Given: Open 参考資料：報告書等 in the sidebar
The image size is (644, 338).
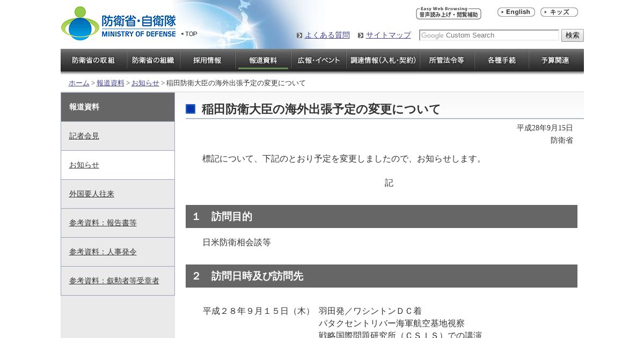Looking at the screenshot, I should [x=118, y=223].
